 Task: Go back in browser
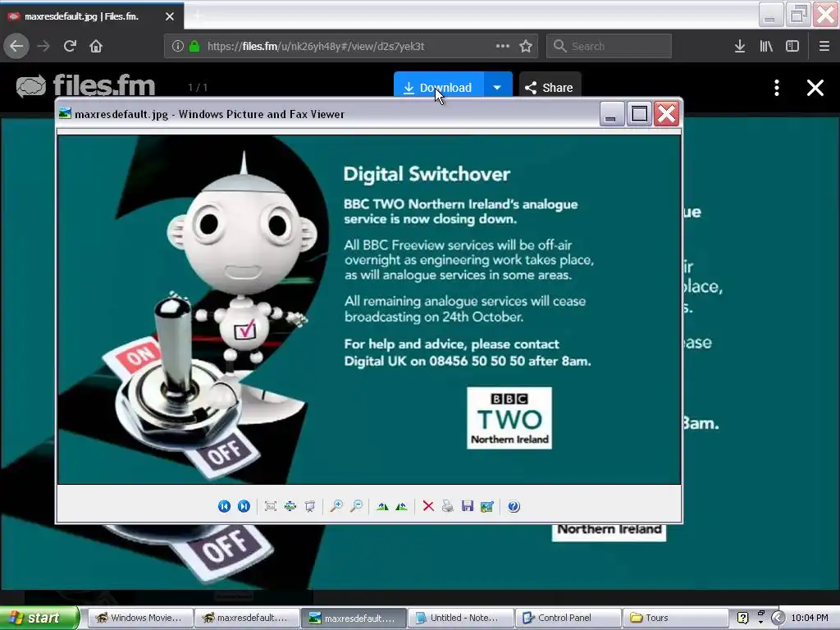tap(16, 46)
